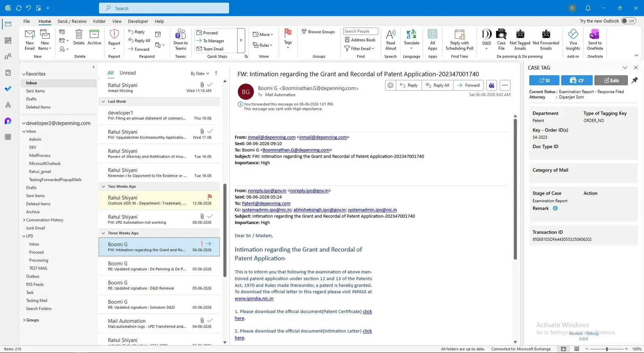Click the Search box in title bar
This screenshot has height=353, width=644.
164,8
